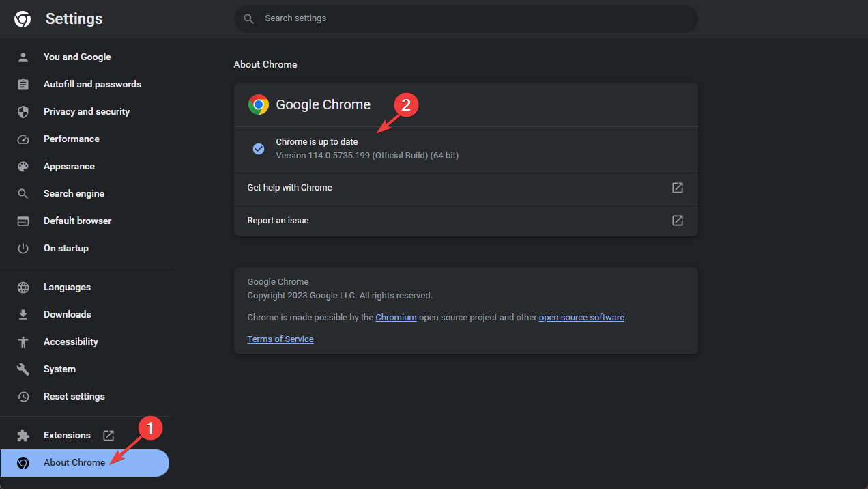The height and width of the screenshot is (489, 868).
Task: Click the colored Google Chrome logo in card
Action: [259, 104]
